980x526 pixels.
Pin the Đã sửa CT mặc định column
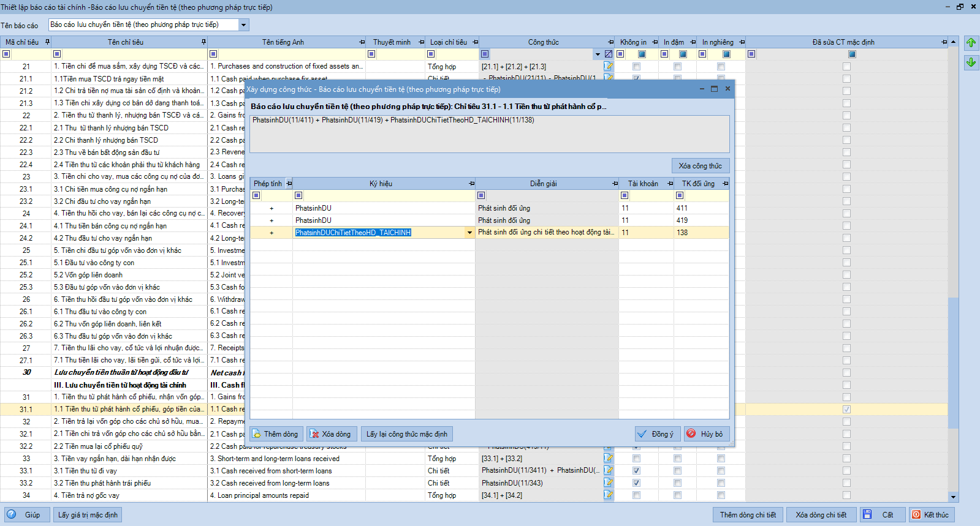[944, 42]
